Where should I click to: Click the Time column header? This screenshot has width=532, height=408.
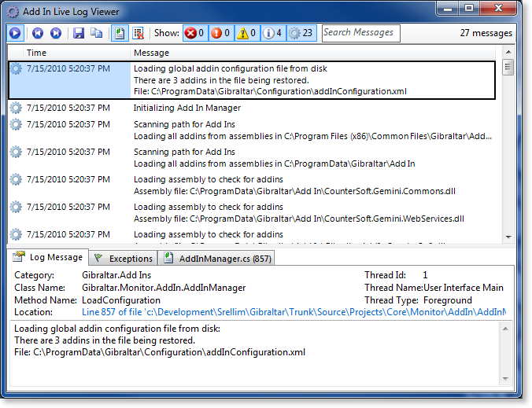click(37, 53)
